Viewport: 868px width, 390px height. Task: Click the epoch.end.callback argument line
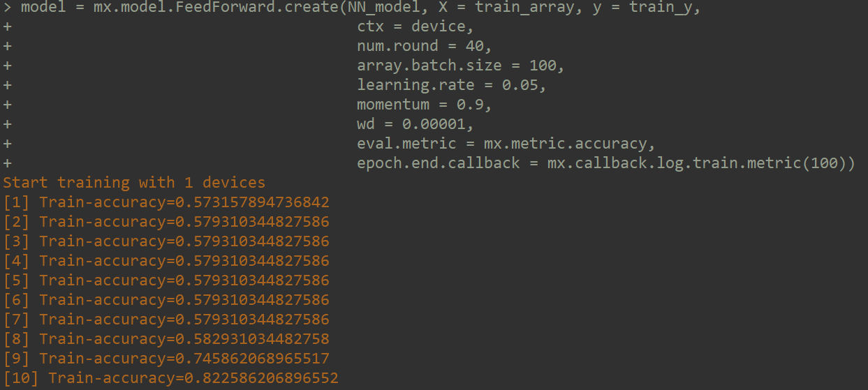pos(606,163)
